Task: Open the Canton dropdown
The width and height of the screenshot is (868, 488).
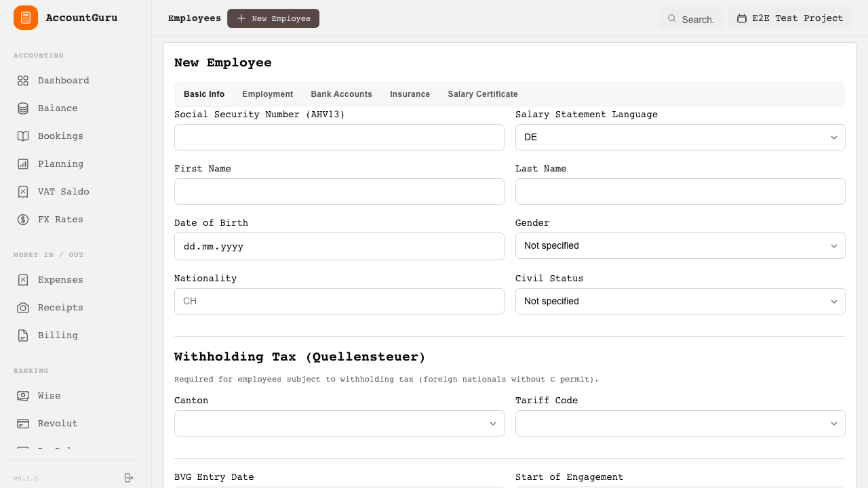Action: click(x=339, y=424)
